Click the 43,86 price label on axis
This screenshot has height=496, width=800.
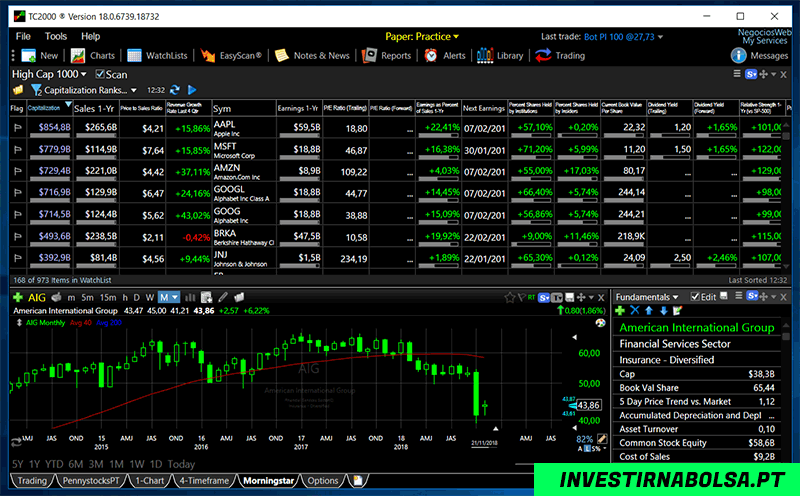click(x=588, y=405)
